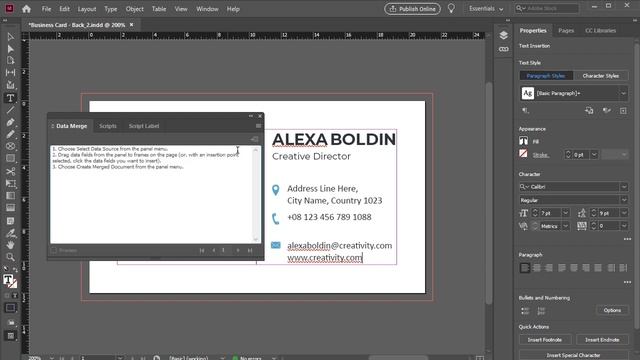This screenshot has width=640, height=360.
Task: Click Bullets and Numbering Options button
Action: [612, 311]
